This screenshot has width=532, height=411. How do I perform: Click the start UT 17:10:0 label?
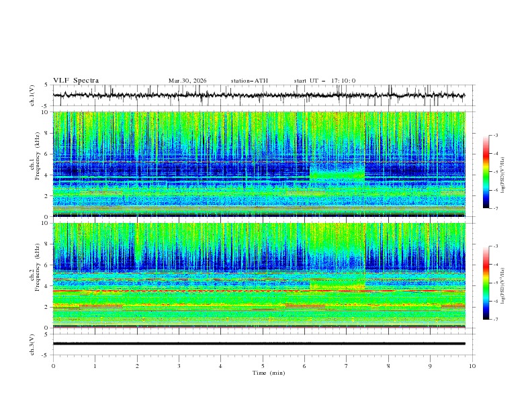(324, 81)
